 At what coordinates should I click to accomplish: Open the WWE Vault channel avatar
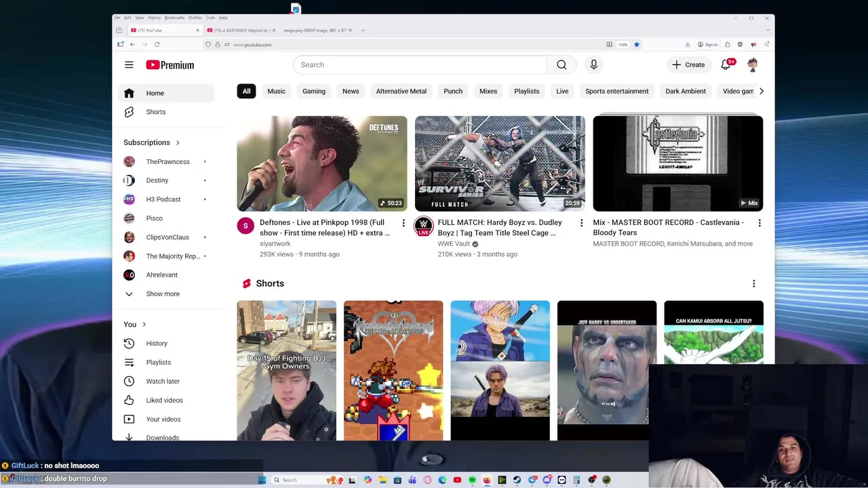coord(423,226)
